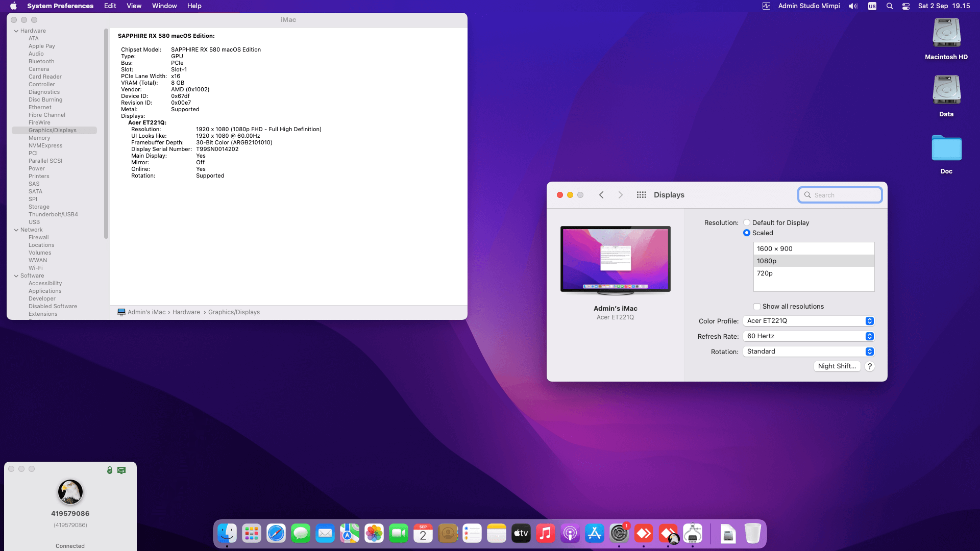Open Finder from the Dock
The height and width of the screenshot is (551, 980).
tap(227, 534)
